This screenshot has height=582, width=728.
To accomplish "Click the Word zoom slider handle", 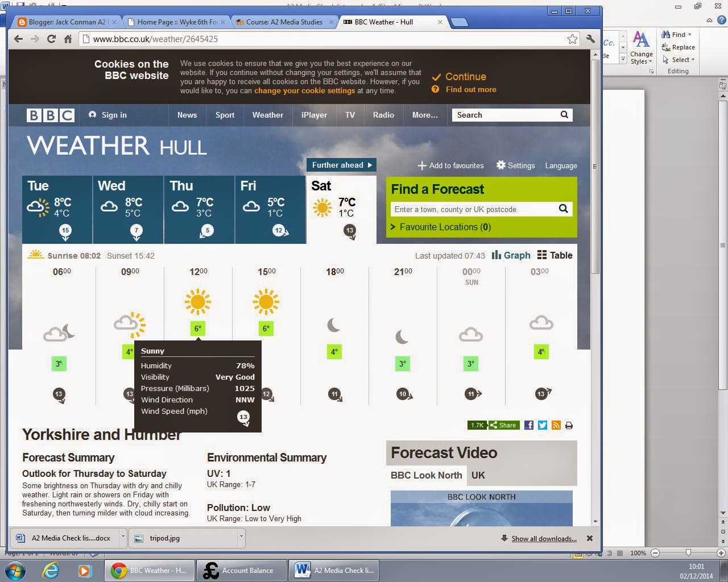I will coord(688,552).
